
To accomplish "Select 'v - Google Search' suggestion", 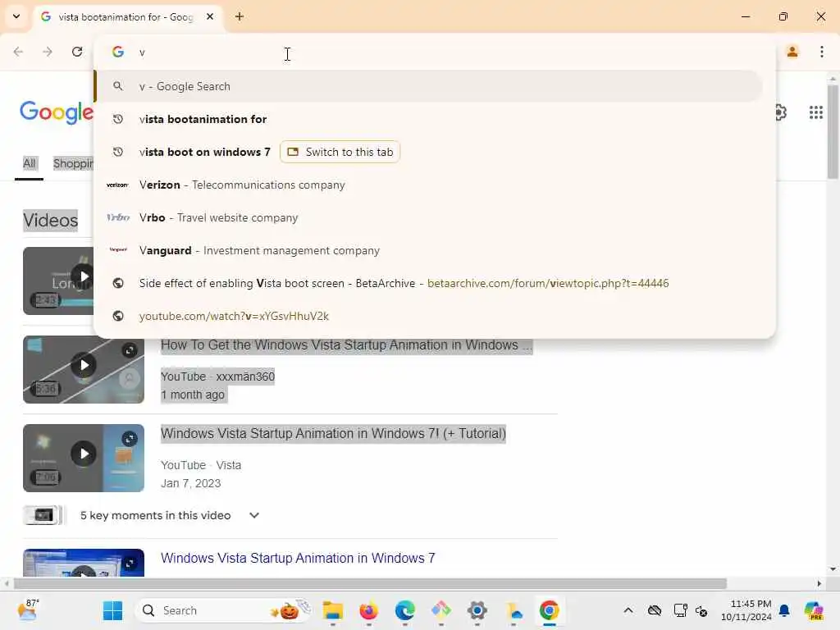I will (428, 86).
